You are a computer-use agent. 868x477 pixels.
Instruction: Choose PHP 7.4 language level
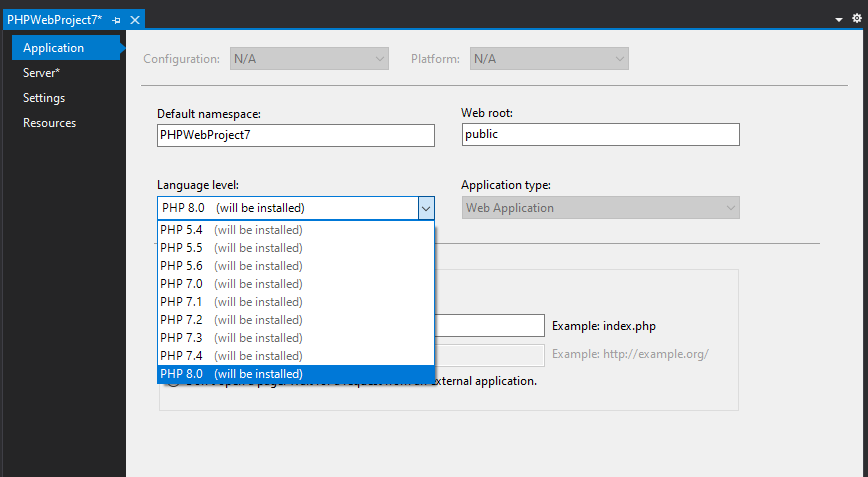[296, 356]
